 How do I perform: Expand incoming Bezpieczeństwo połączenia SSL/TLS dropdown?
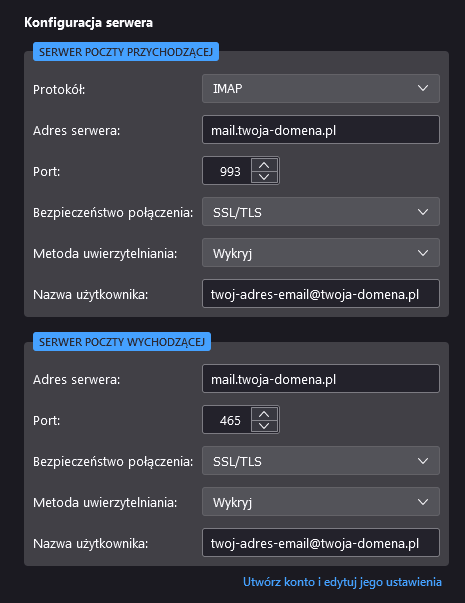click(x=321, y=212)
